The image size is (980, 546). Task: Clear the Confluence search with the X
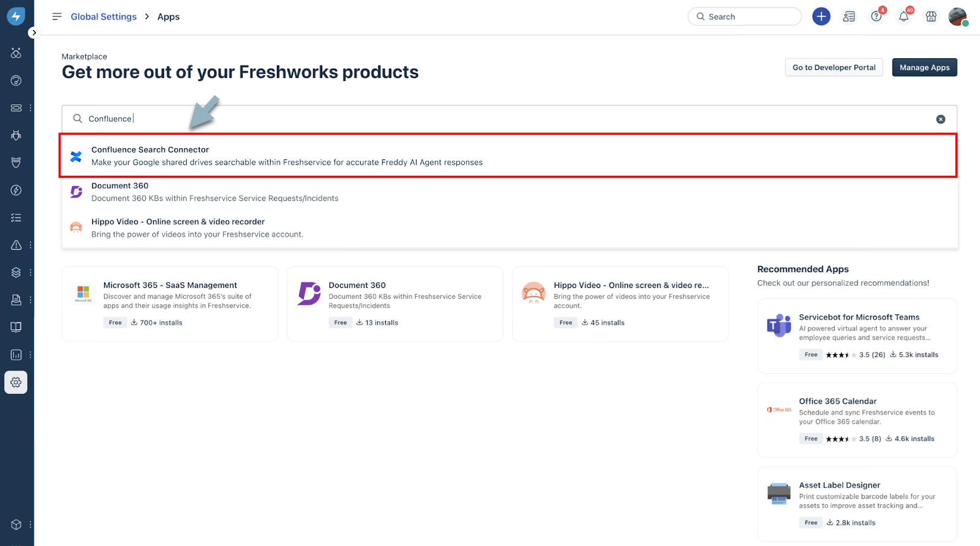[x=941, y=119]
